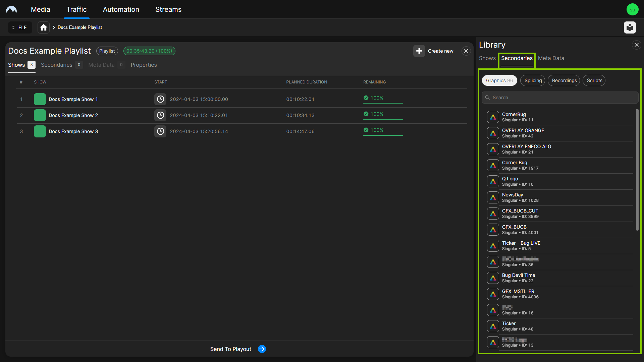
Task: Click the home breadcrumb icon
Action: (44, 27)
